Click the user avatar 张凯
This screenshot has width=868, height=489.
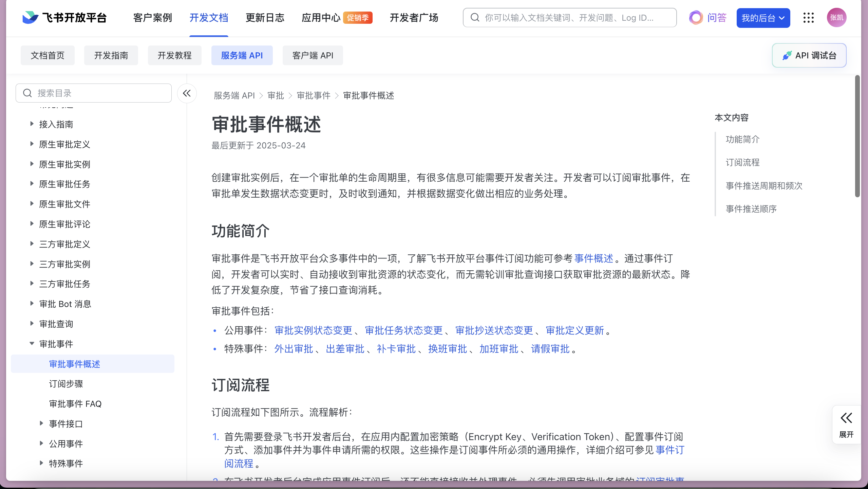836,18
